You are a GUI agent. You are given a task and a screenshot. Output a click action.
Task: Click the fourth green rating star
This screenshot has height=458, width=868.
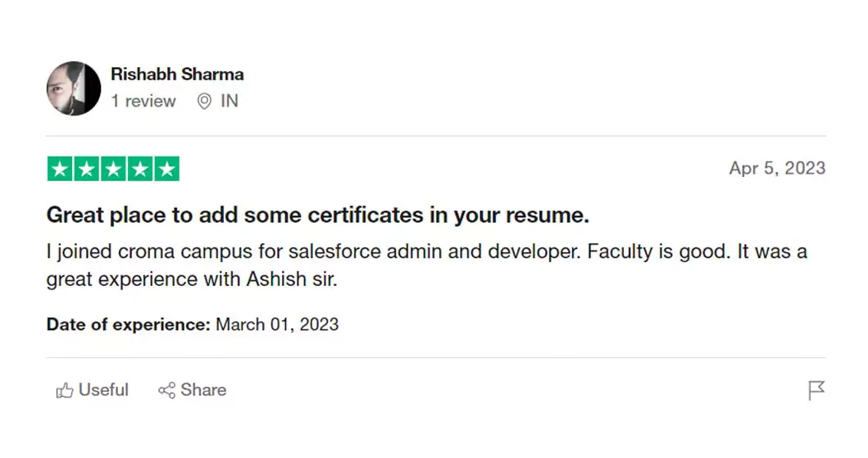click(139, 169)
